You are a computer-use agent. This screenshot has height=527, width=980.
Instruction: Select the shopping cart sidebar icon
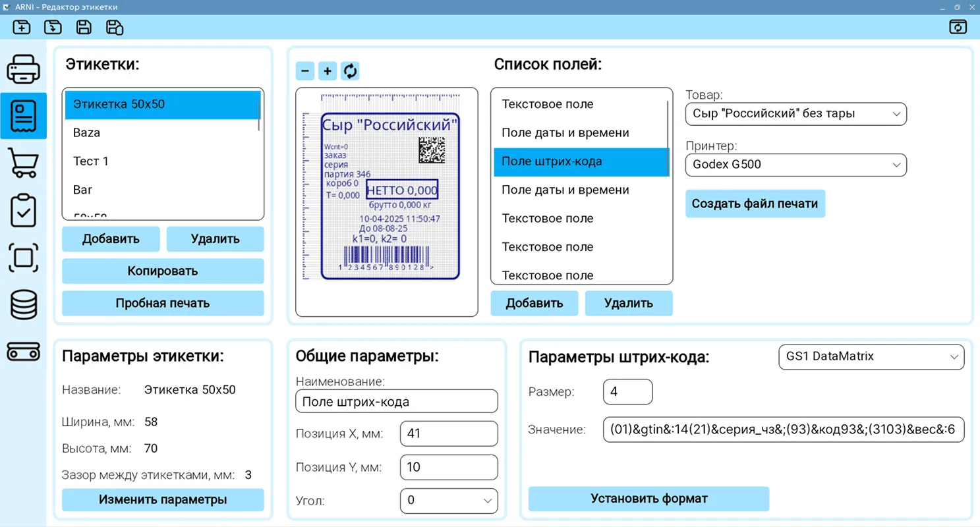(x=24, y=163)
